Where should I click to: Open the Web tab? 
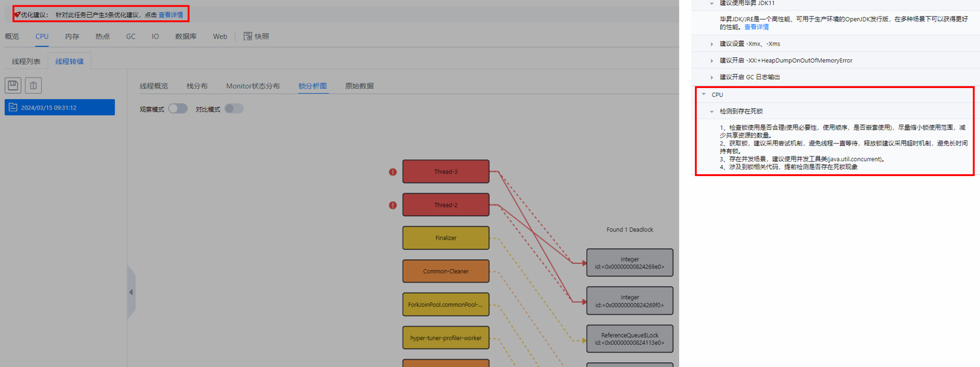220,36
